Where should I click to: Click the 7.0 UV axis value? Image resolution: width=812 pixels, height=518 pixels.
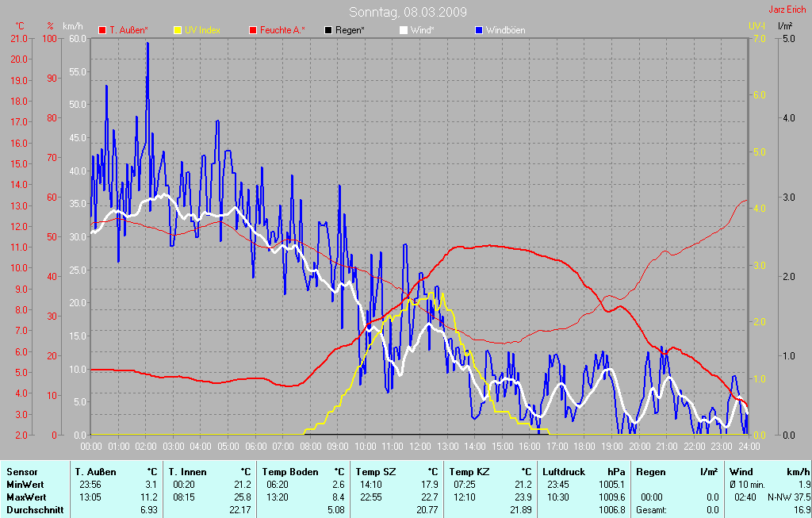pos(759,38)
